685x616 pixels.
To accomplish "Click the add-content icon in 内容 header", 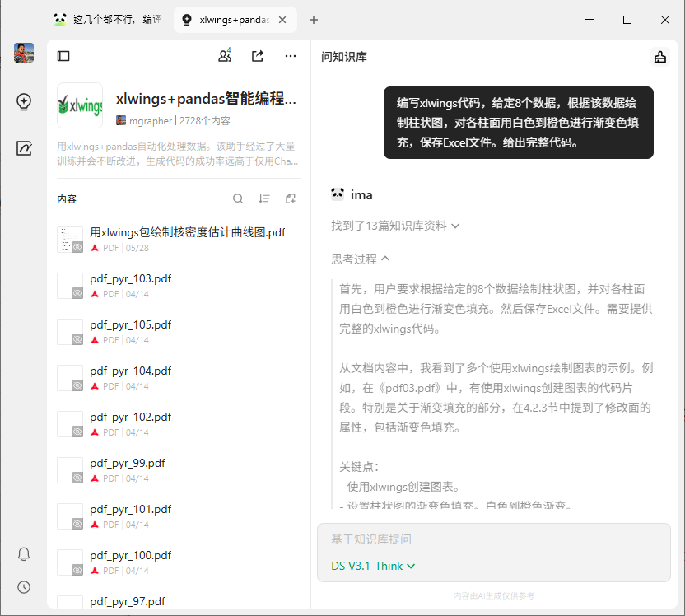I will [x=290, y=198].
